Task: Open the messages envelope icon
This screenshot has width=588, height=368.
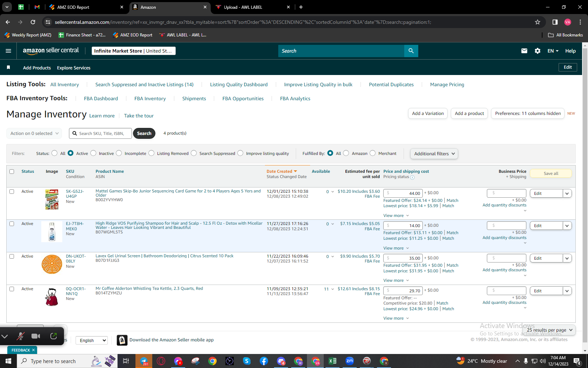Action: pyautogui.click(x=524, y=51)
